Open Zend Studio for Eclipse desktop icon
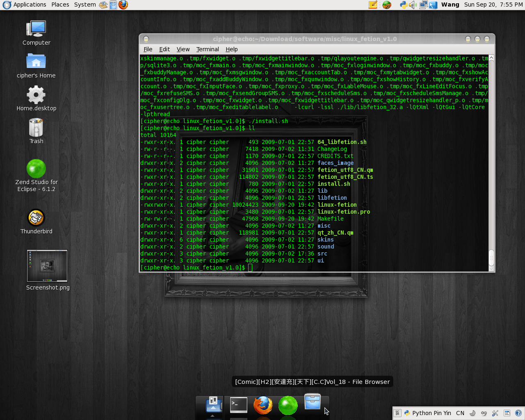This screenshot has height=420, width=525. [37, 175]
